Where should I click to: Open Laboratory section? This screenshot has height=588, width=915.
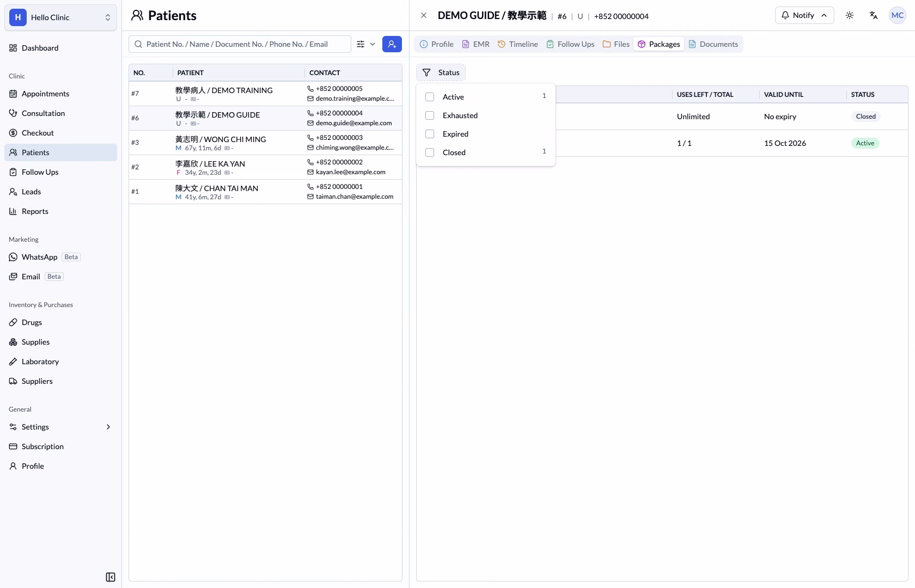pos(60,362)
